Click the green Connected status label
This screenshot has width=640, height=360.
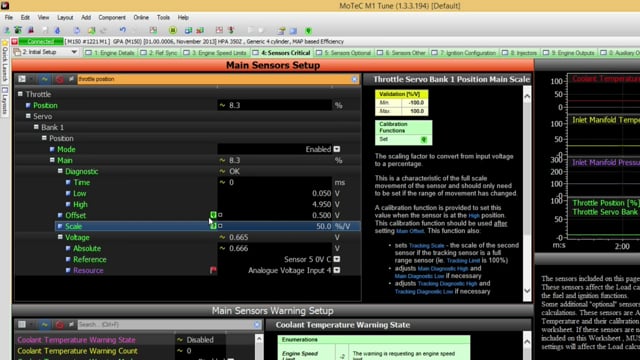tap(41, 41)
